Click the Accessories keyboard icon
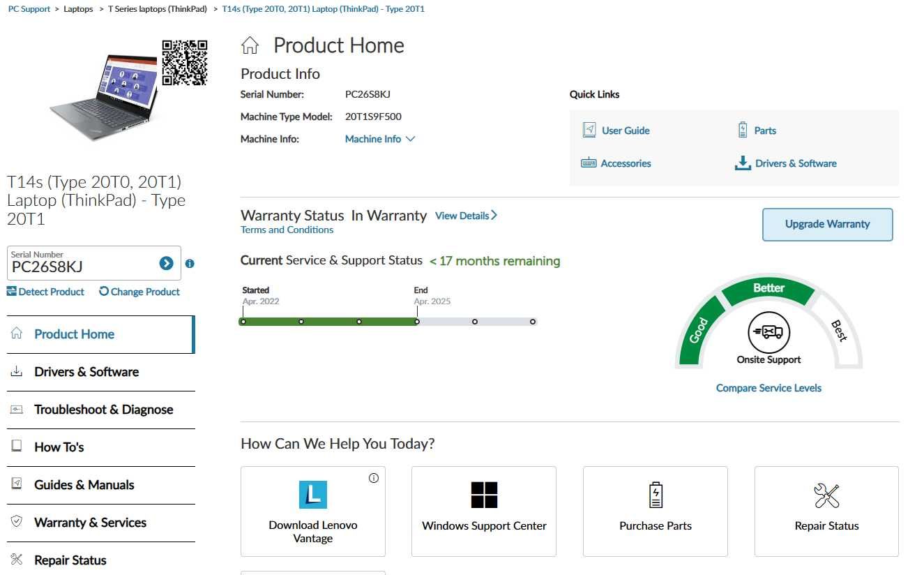This screenshot has height=575, width=924. pyautogui.click(x=589, y=163)
